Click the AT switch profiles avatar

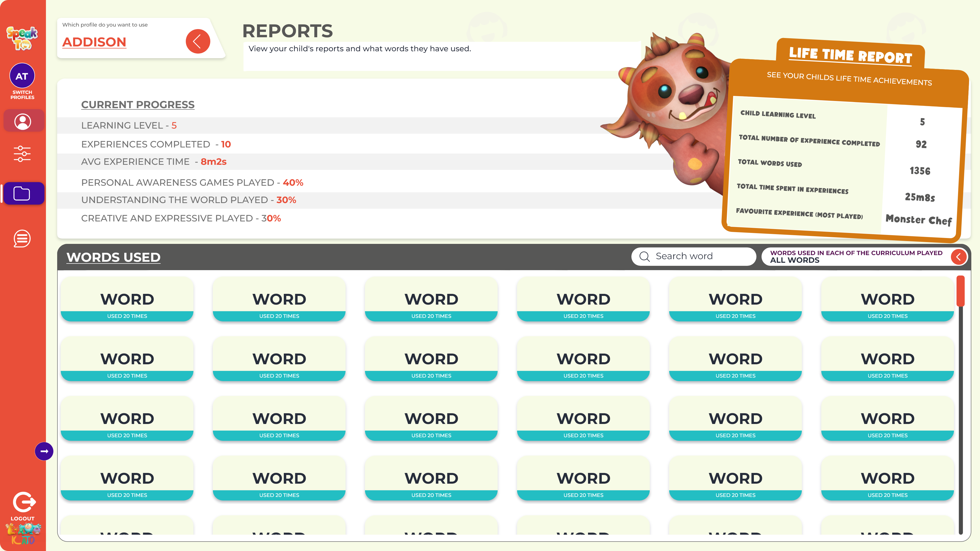point(22,76)
